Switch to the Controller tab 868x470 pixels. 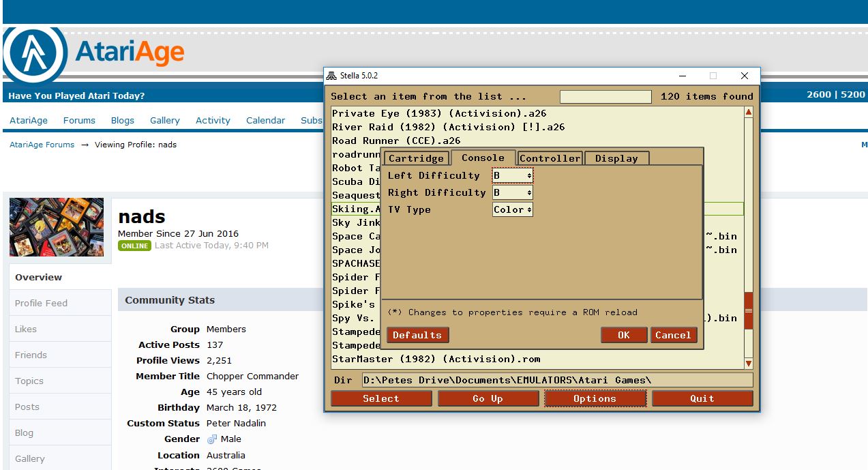point(550,158)
